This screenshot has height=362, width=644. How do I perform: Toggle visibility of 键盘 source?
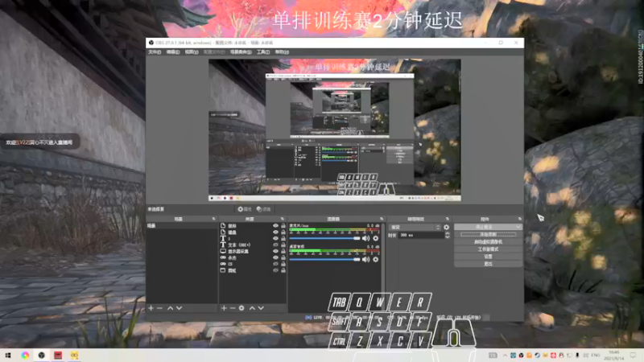click(x=275, y=232)
